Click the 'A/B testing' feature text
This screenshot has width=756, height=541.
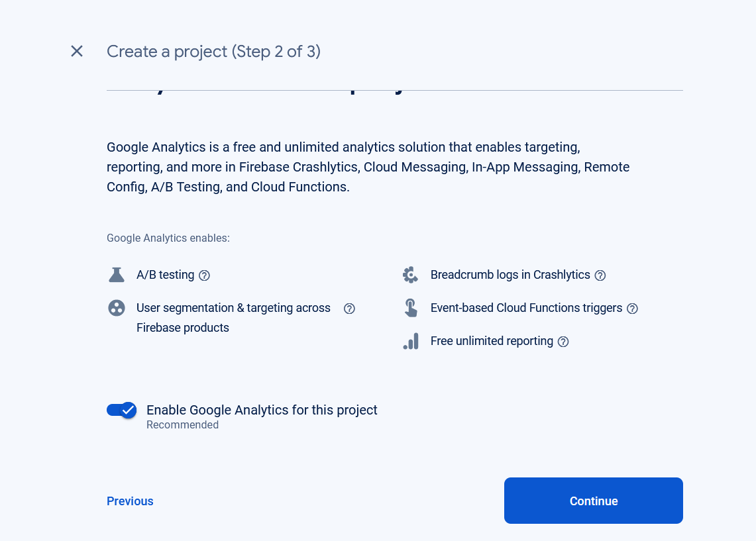pos(165,275)
